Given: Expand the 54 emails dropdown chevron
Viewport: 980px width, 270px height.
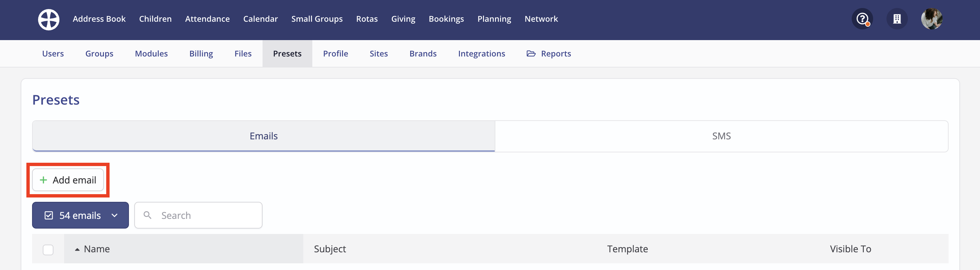Looking at the screenshot, I should (x=115, y=216).
